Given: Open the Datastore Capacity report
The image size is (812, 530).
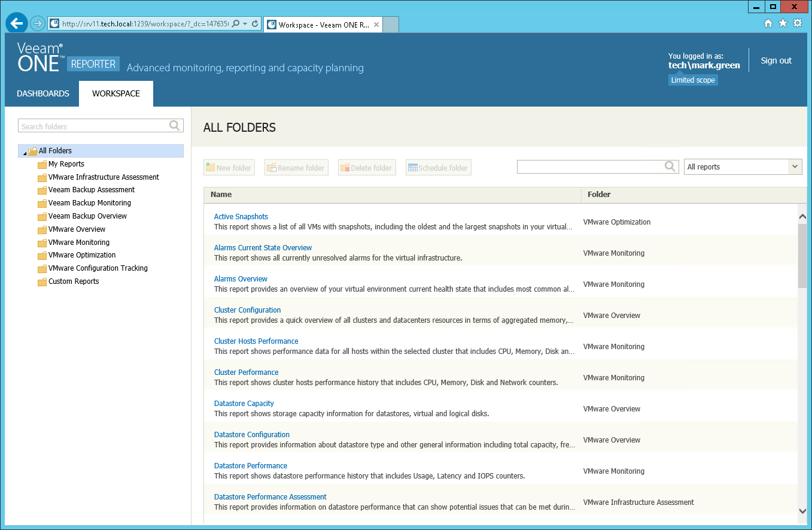Looking at the screenshot, I should coord(244,404).
